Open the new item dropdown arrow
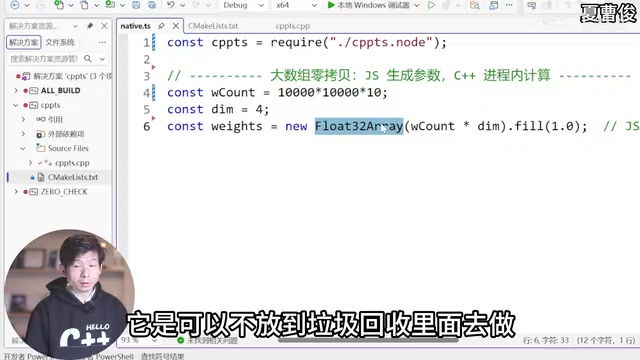640x360 pixels. point(71,5)
